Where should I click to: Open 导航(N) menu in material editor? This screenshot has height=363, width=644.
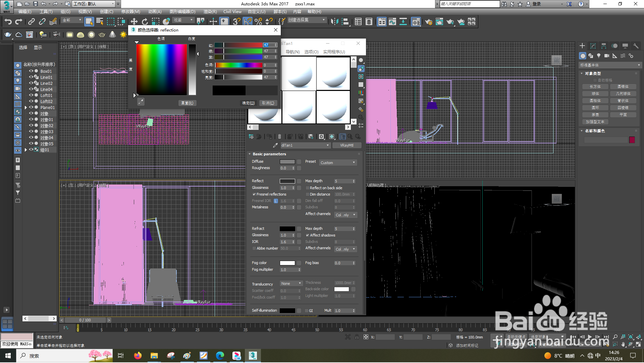click(292, 52)
